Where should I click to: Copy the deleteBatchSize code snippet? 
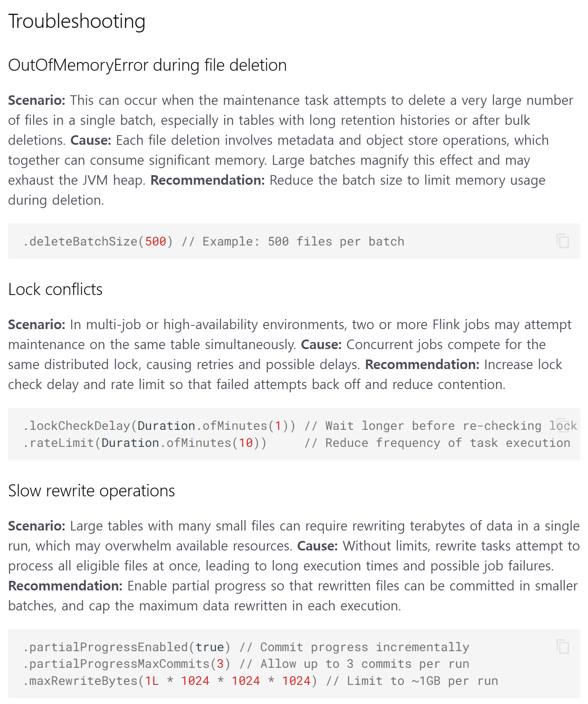click(563, 241)
